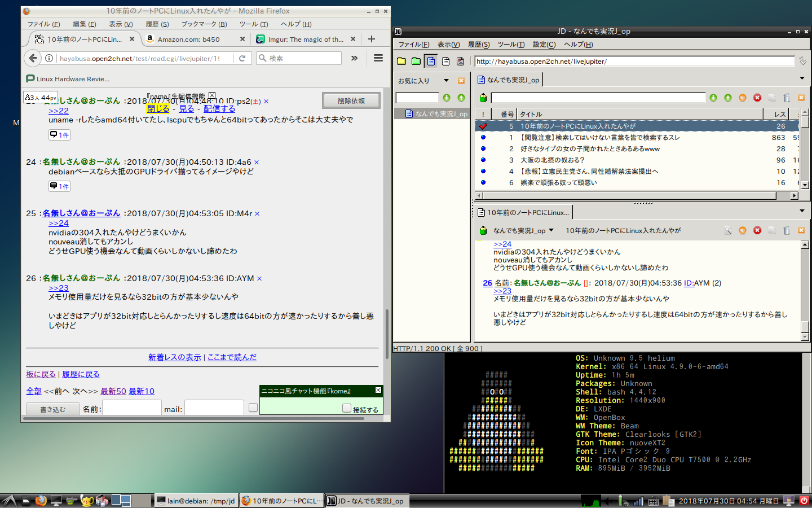The height and width of the screenshot is (508, 812).
Task: Switch to lain@debian terminal in taskbar
Action: coord(196,501)
